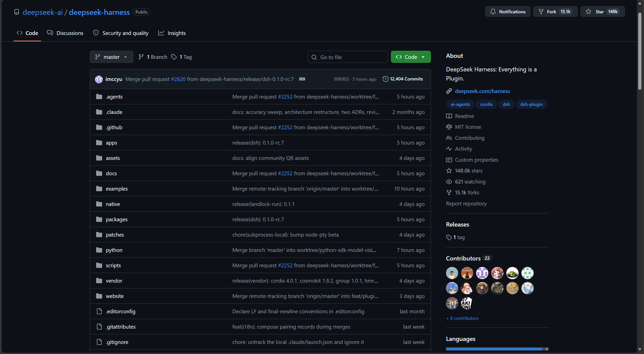The width and height of the screenshot is (644, 354).
Task: Switch to the Code tab
Action: click(27, 33)
